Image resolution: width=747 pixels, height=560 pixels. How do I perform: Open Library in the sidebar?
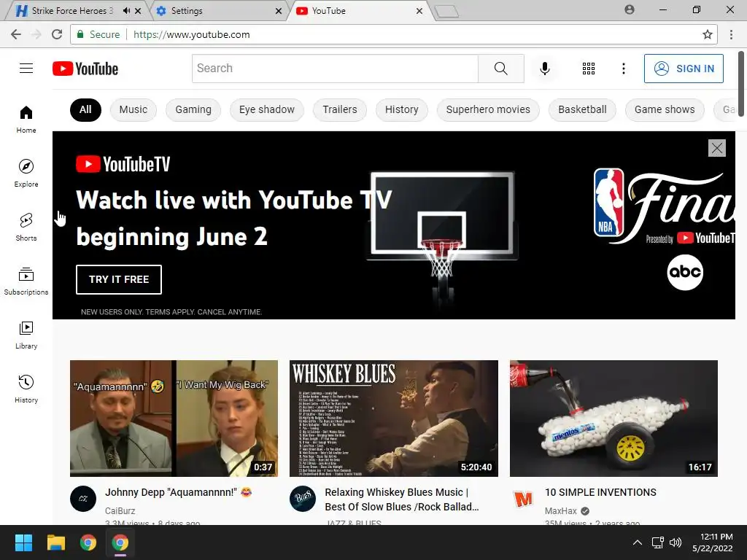[26, 335]
